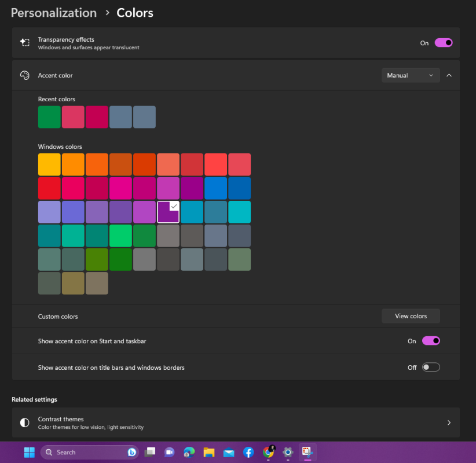Turn off Transparency effects toggle
Image resolution: width=476 pixels, height=463 pixels.
[444, 43]
